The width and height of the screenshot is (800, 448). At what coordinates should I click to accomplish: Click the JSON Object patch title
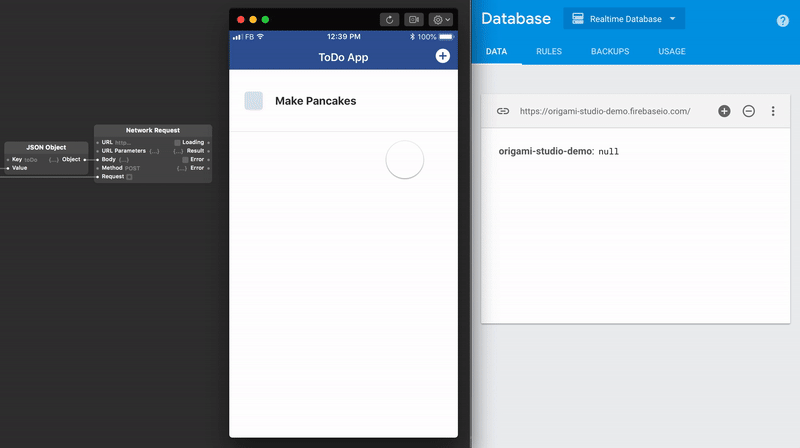pyautogui.click(x=46, y=147)
